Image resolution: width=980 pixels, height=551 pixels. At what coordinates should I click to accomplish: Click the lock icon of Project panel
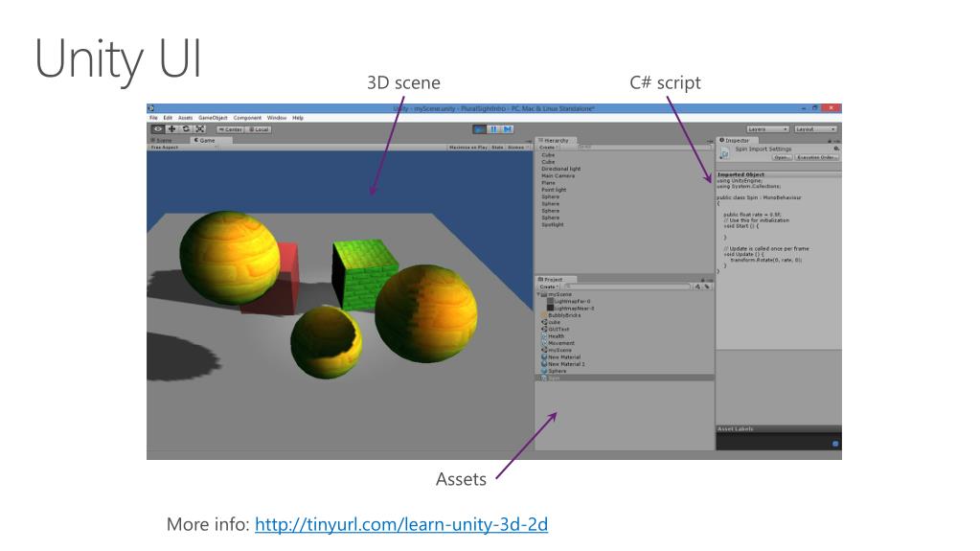point(702,280)
